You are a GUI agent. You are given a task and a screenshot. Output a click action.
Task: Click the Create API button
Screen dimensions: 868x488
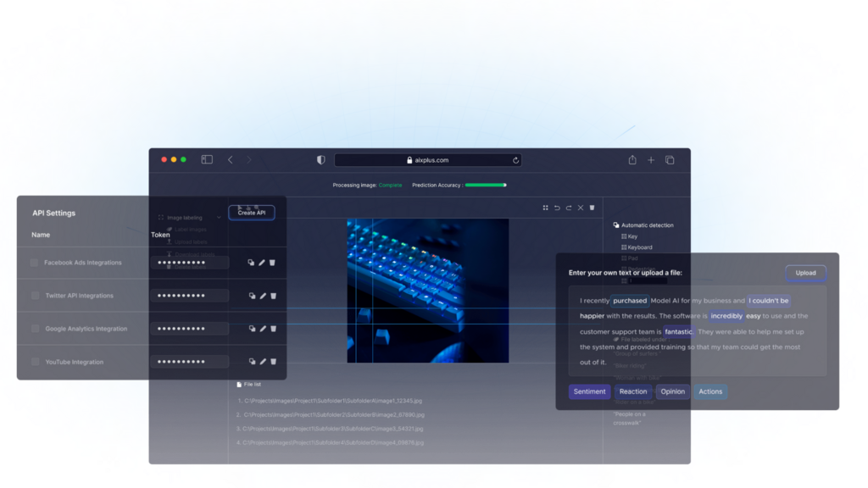(252, 213)
